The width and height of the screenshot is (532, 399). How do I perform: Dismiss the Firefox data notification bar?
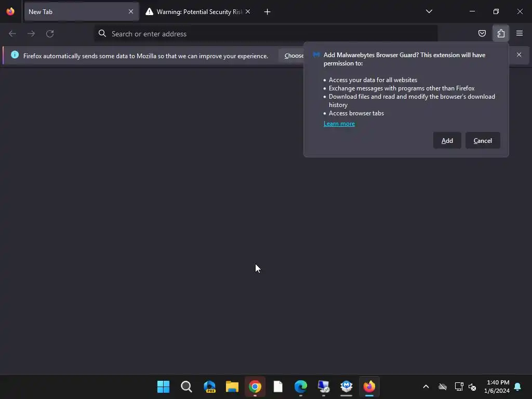pos(519,55)
